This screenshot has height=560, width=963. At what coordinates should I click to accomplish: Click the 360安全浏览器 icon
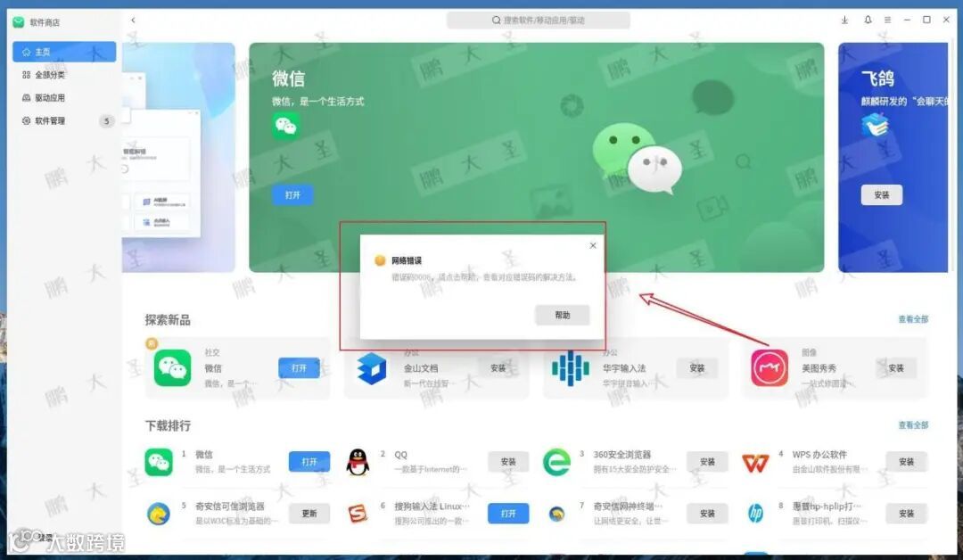coord(556,462)
